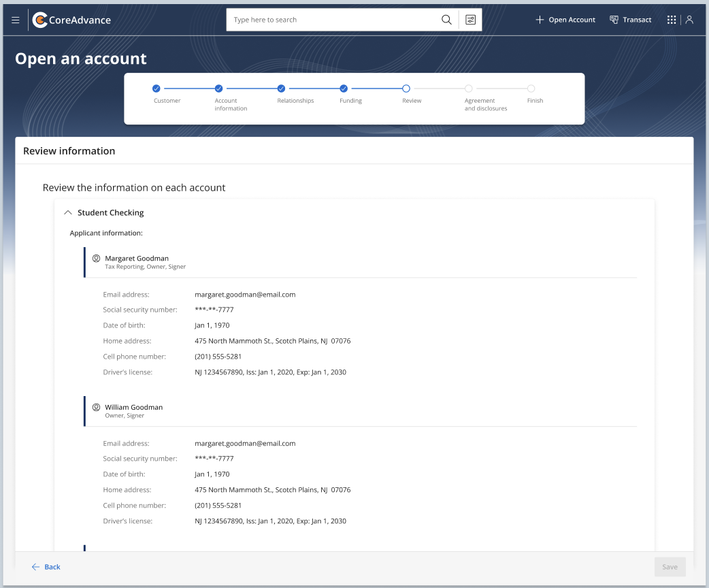The width and height of the screenshot is (709, 588).
Task: Go to the Relationships step
Action: click(281, 88)
